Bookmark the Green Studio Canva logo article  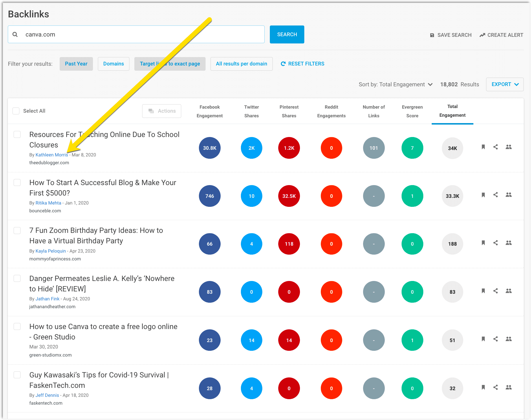pyautogui.click(x=483, y=339)
